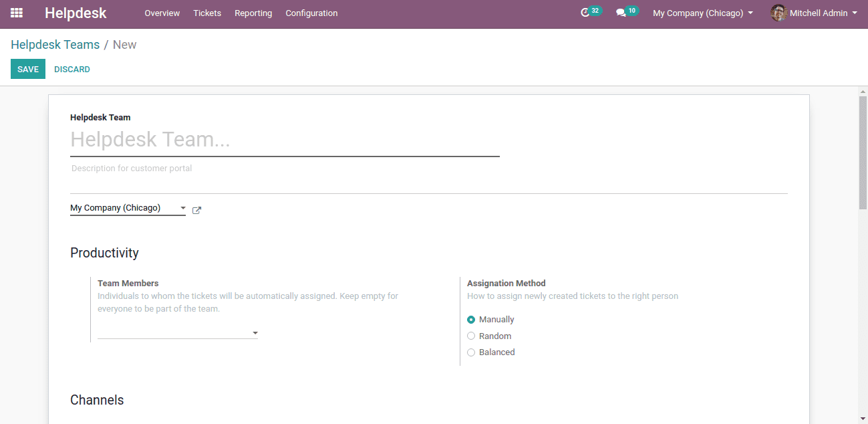Open the apps grid menu icon
The image size is (868, 424).
point(17,13)
